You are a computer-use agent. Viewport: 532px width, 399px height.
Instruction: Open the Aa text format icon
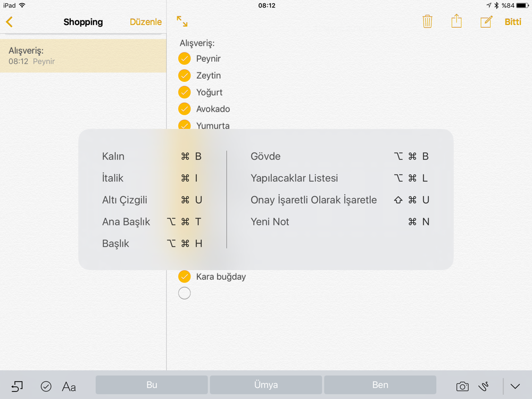click(x=69, y=387)
